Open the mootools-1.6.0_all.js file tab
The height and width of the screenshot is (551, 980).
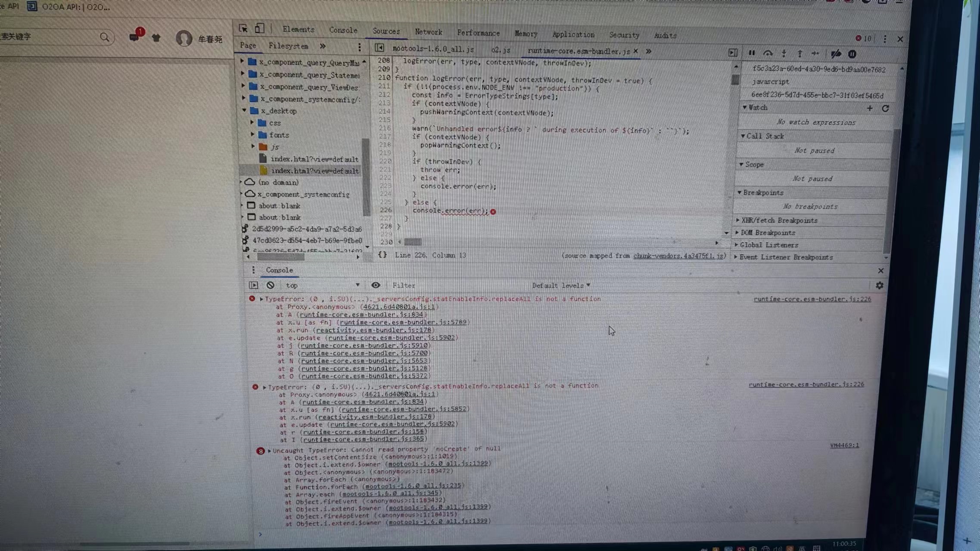(x=433, y=50)
